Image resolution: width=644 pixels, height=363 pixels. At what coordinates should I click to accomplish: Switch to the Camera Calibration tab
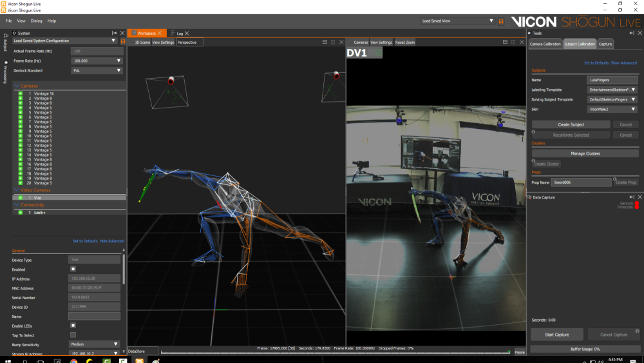click(545, 44)
